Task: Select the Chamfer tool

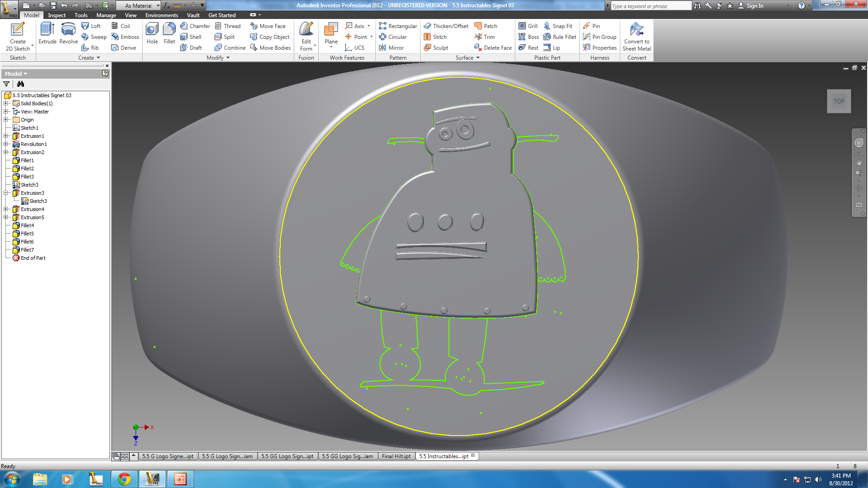Action: pos(195,26)
